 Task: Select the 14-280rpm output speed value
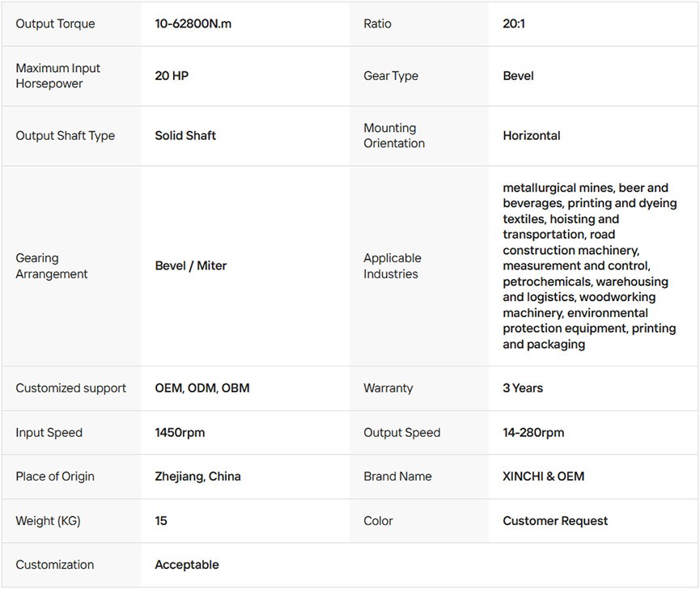pos(533,433)
